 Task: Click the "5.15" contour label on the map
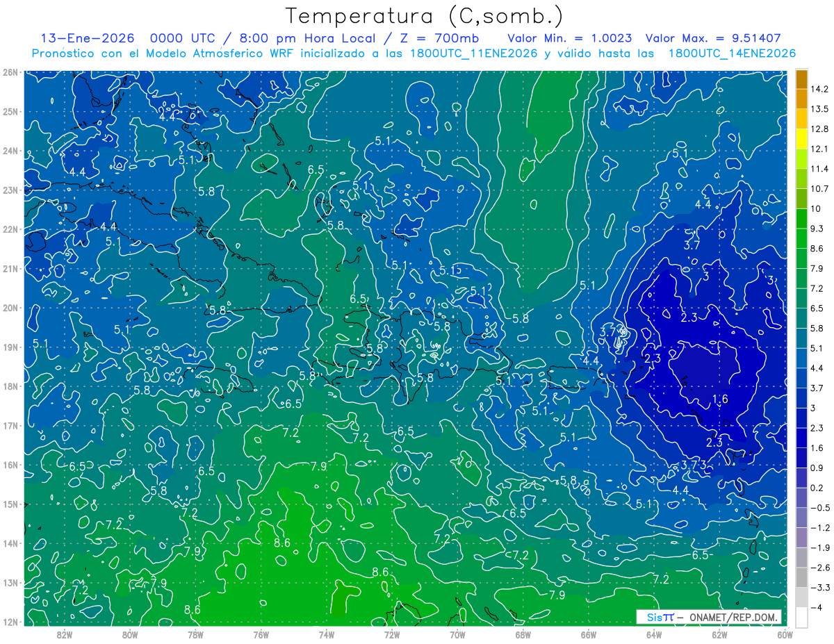(450, 270)
